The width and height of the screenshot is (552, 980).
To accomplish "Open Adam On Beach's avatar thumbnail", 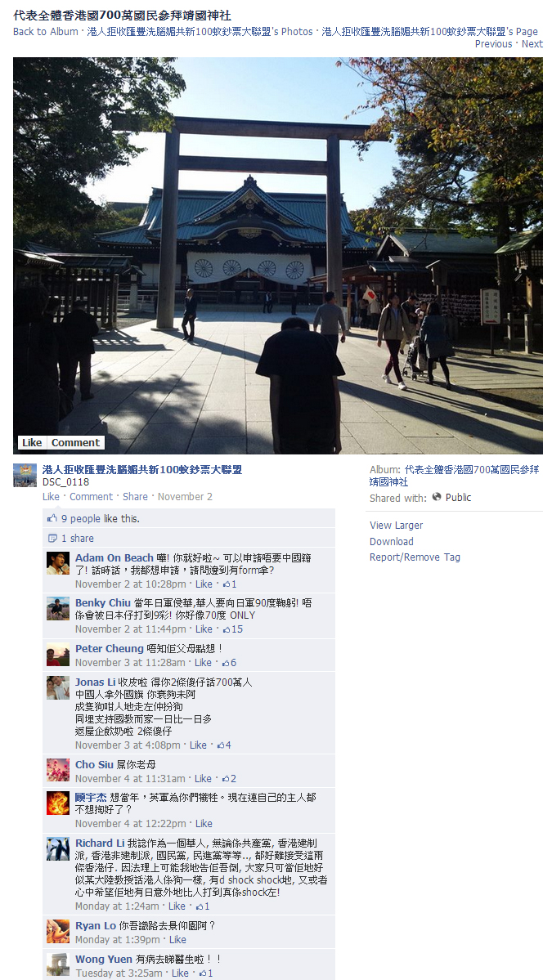I will click(x=57, y=563).
